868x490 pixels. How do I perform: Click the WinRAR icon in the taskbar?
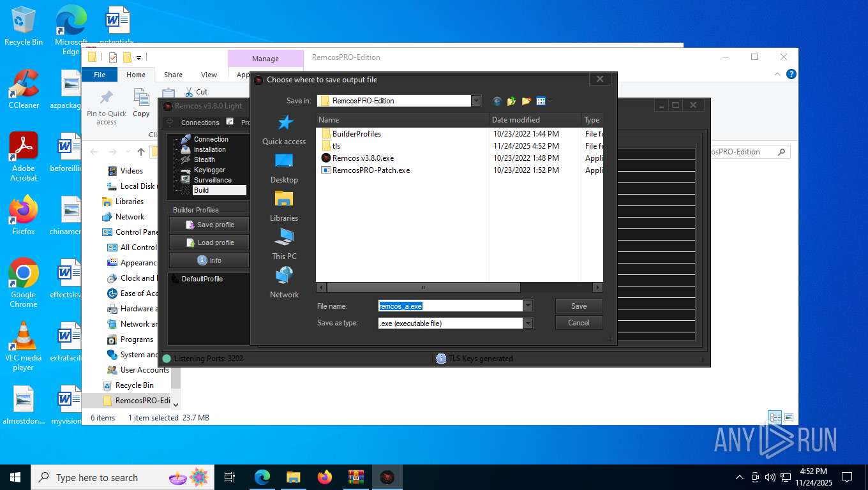click(x=356, y=477)
